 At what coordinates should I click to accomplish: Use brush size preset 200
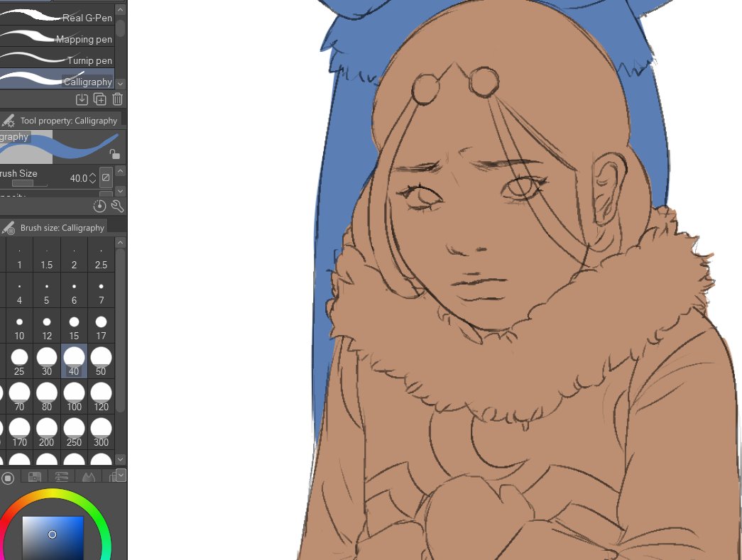(46, 432)
